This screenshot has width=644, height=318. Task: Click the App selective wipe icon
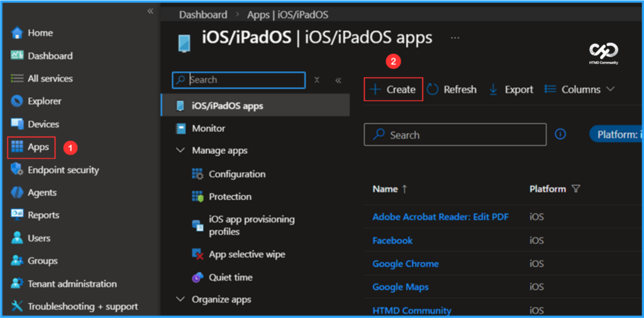point(197,254)
